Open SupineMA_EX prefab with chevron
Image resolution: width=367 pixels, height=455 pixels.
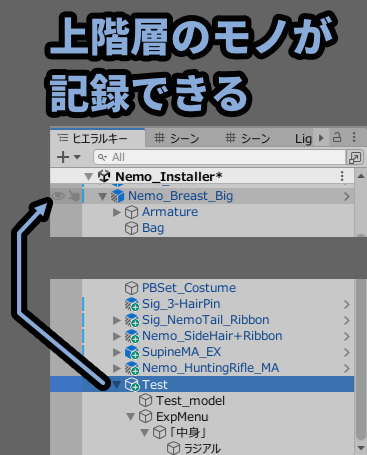[347, 352]
